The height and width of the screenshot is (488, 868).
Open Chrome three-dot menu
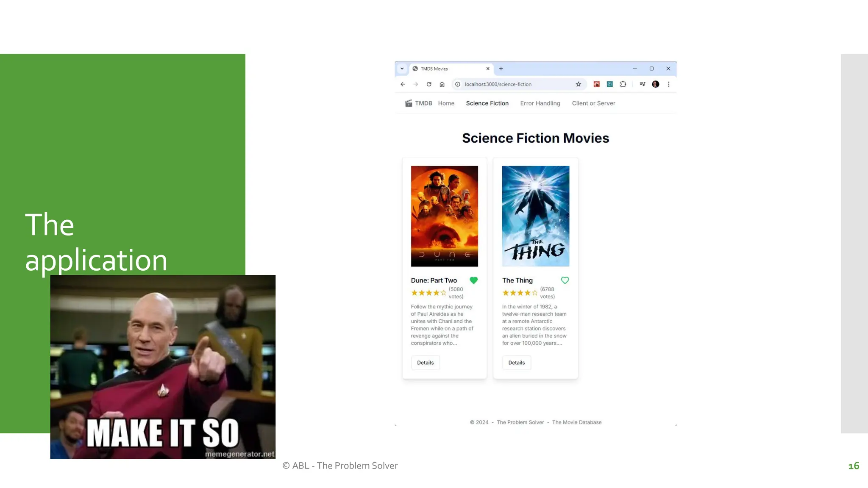pyautogui.click(x=669, y=84)
